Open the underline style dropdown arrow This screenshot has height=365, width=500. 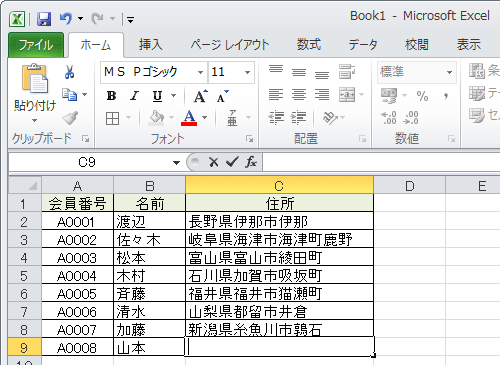(173, 96)
